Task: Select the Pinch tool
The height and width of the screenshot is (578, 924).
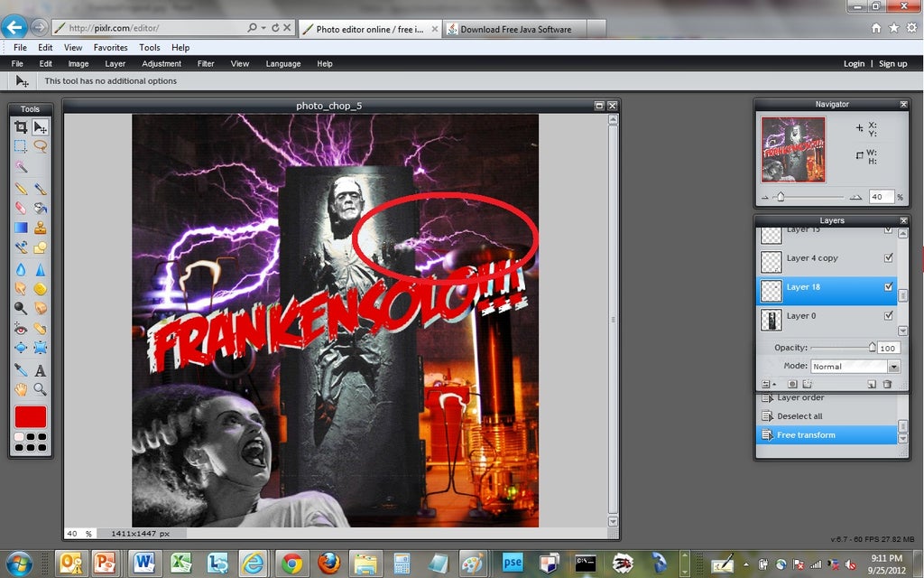Action: (40, 348)
